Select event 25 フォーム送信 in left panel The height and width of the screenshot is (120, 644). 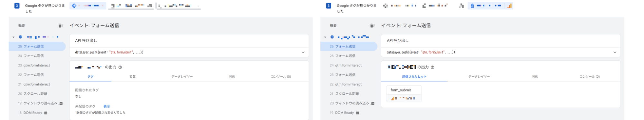point(37,47)
